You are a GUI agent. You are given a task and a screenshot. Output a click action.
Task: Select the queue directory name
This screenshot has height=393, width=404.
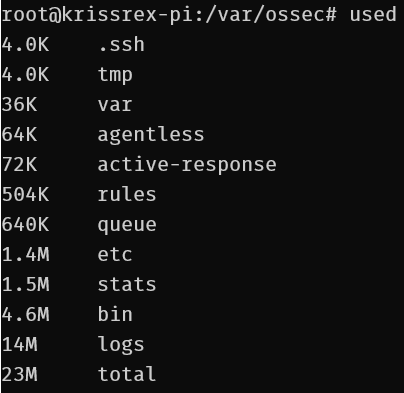[127, 225]
